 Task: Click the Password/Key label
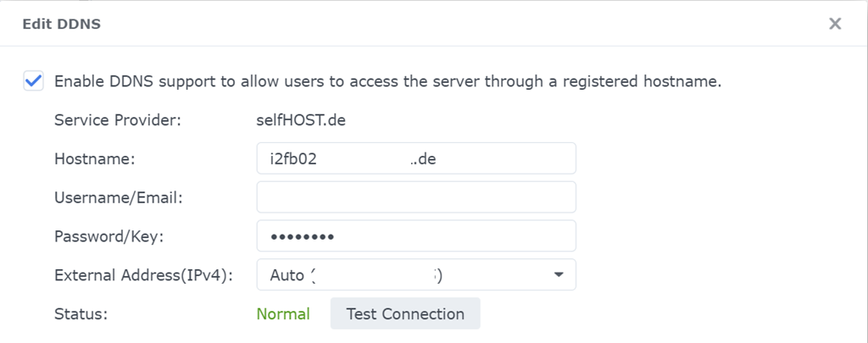(108, 236)
